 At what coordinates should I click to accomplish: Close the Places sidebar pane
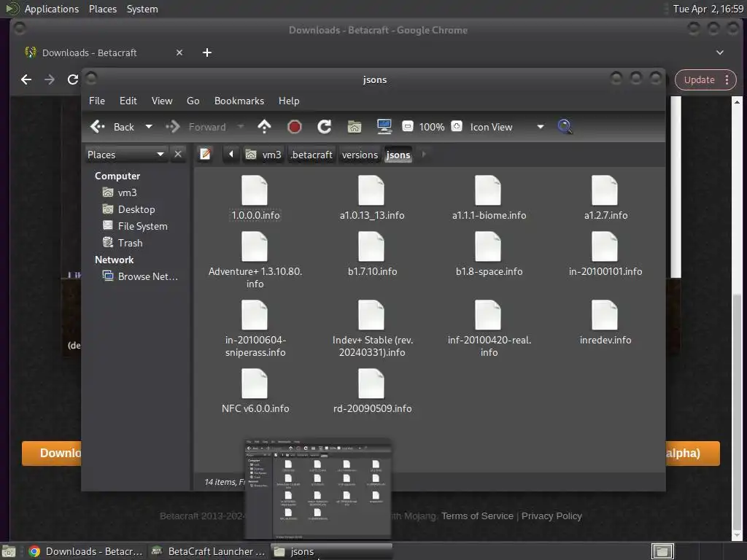pos(178,155)
